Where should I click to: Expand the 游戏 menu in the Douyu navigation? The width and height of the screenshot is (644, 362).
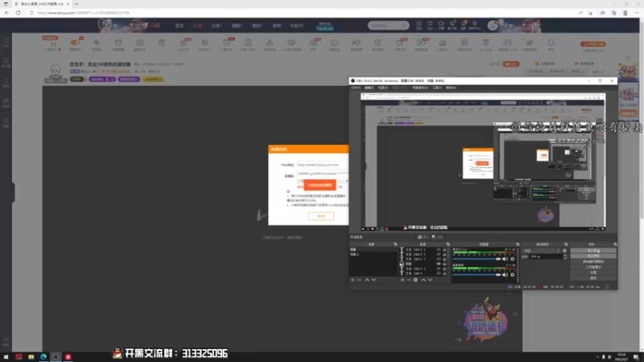coord(257,26)
